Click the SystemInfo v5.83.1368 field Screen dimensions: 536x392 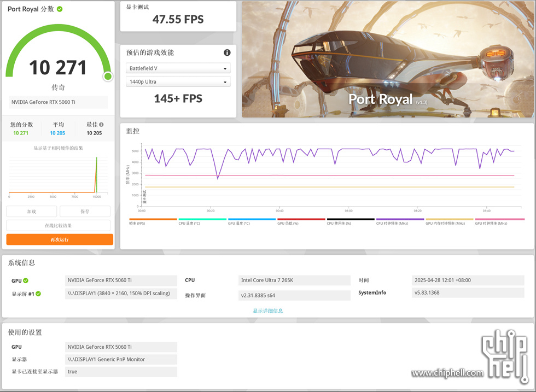tap(468, 292)
